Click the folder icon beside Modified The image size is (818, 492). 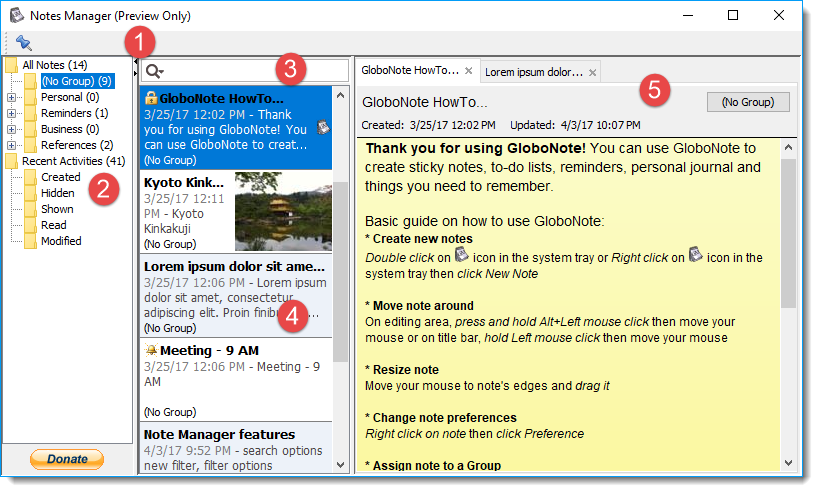[x=31, y=241]
